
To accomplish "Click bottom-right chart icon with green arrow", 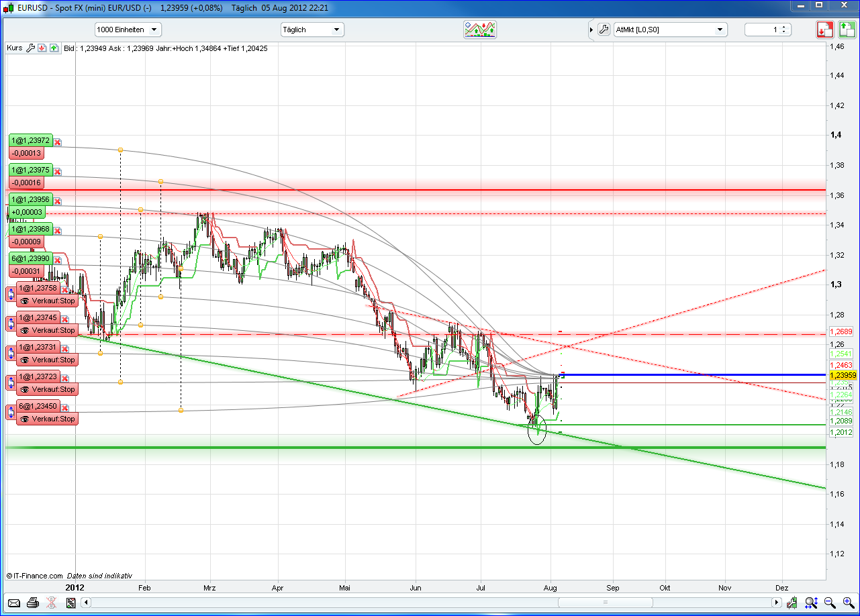I will pos(793,603).
